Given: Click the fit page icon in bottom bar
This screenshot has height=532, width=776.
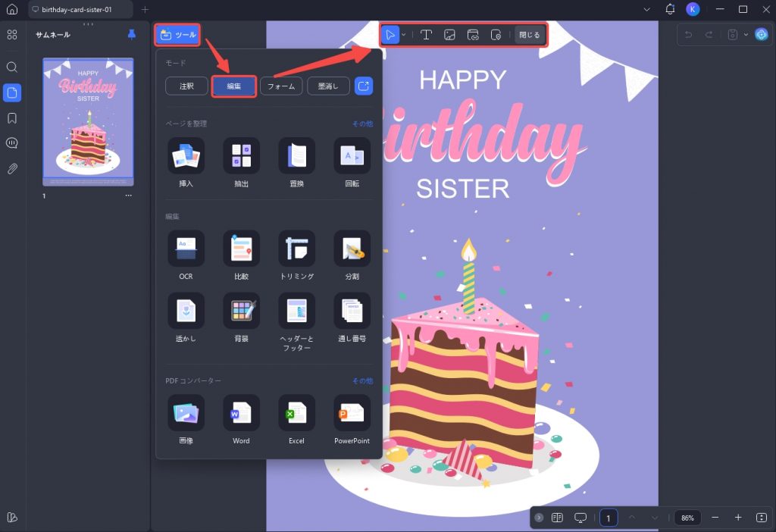Looking at the screenshot, I should click(762, 517).
